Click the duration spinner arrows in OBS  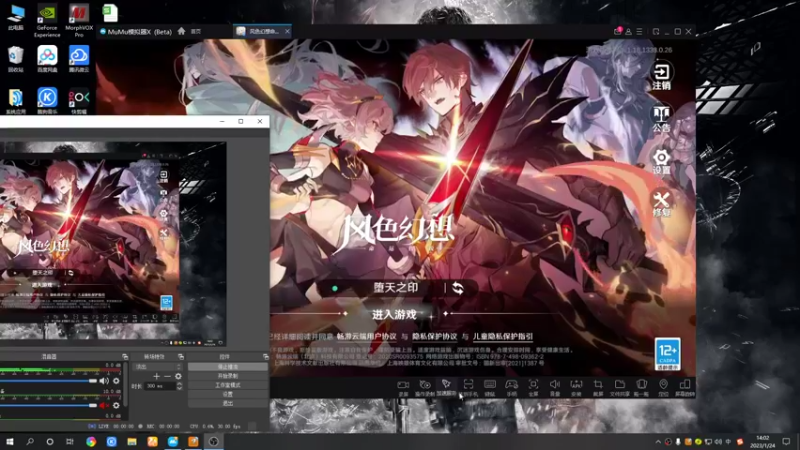pos(179,386)
